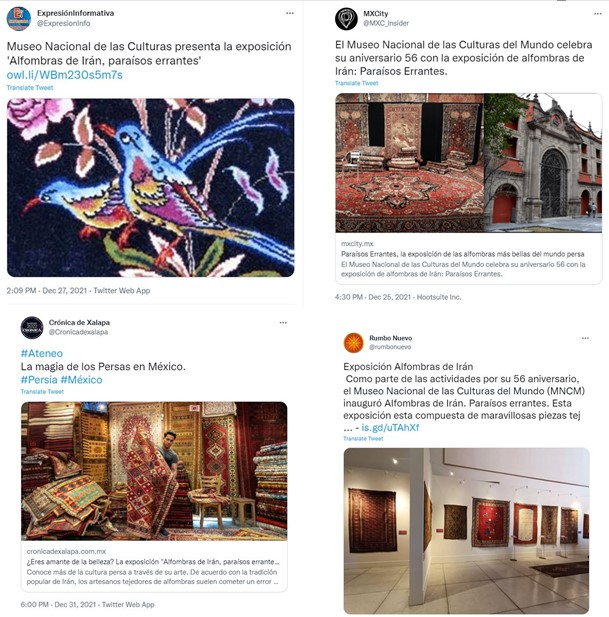The width and height of the screenshot is (609, 617).
Task: Open more options on MXCity tweet
Action: tap(598, 13)
